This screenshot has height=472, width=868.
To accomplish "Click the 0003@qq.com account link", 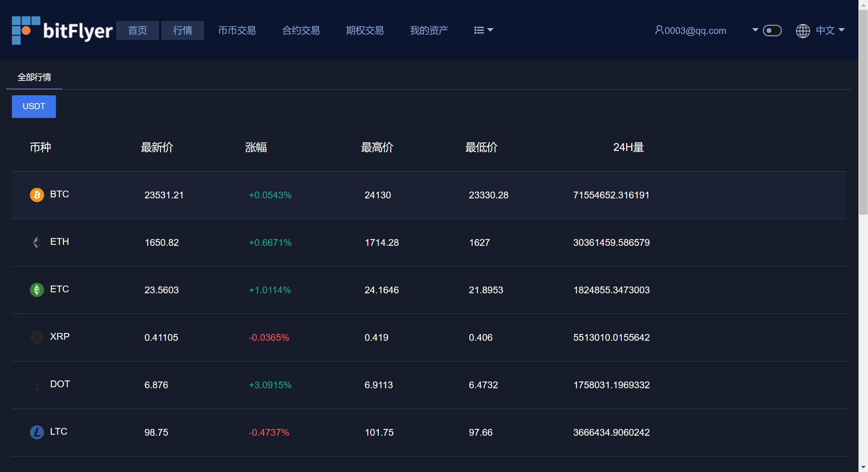I will [x=695, y=31].
